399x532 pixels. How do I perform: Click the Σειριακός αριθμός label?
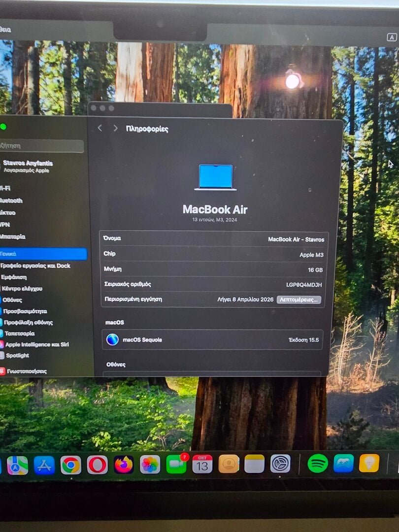pyautogui.click(x=128, y=284)
